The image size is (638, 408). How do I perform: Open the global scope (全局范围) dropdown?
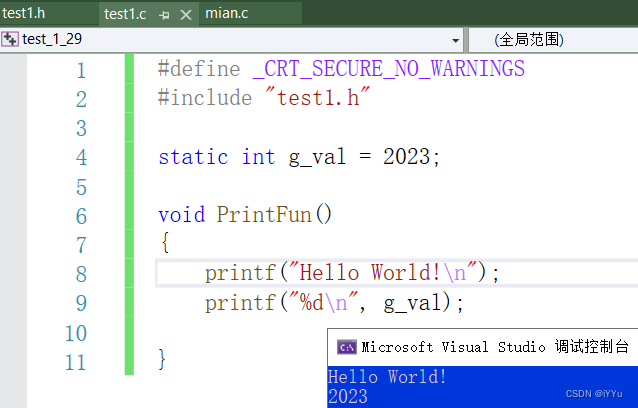(553, 40)
